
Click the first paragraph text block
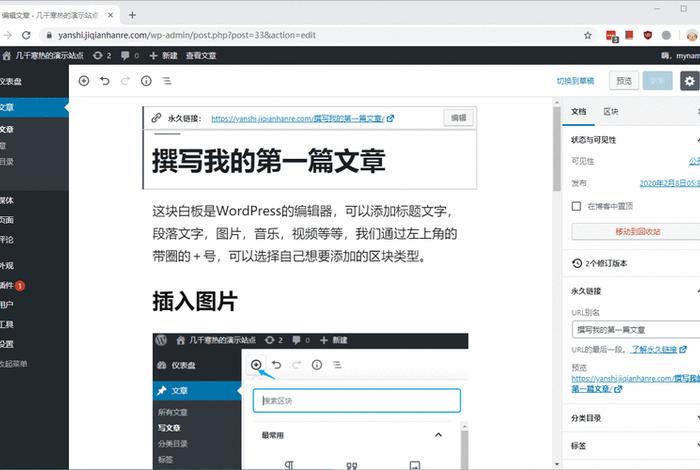coord(305,233)
